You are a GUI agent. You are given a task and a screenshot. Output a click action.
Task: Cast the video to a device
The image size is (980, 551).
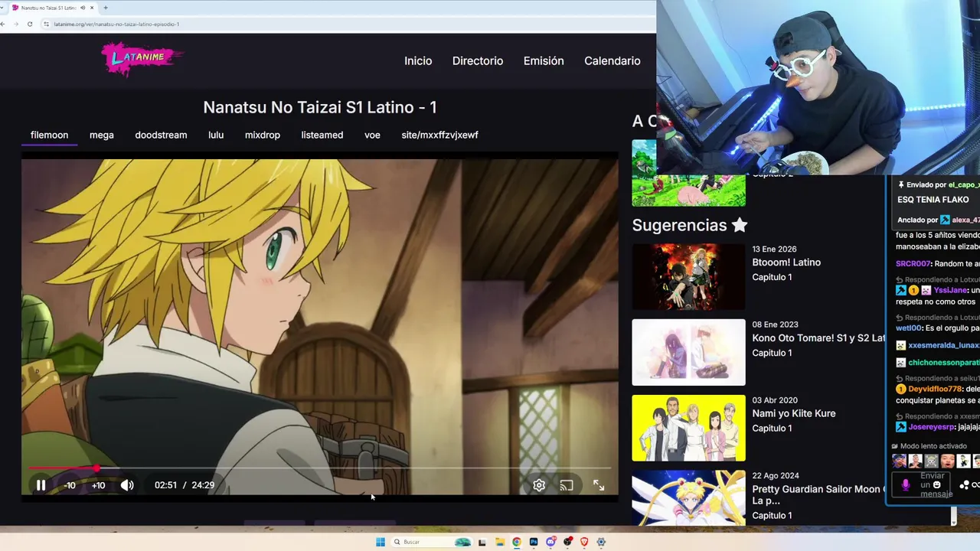[567, 485]
